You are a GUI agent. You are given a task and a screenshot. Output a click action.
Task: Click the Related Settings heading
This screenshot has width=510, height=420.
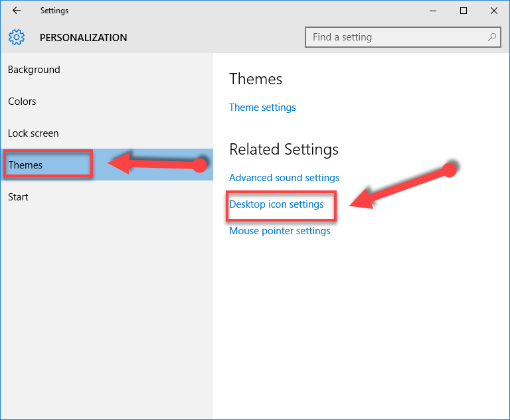coord(284,149)
